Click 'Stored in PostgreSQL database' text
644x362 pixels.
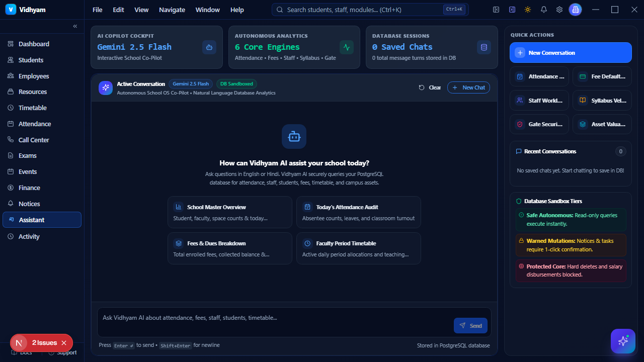coord(453,345)
